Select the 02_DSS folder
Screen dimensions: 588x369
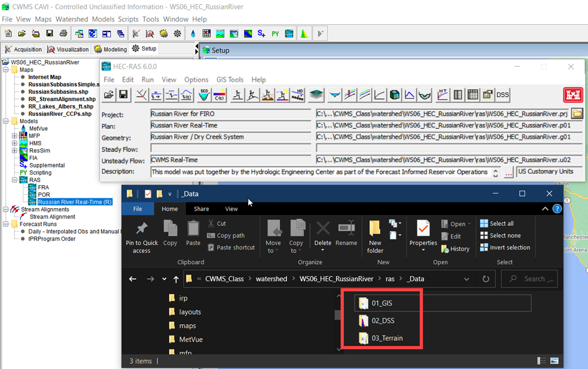point(377,321)
